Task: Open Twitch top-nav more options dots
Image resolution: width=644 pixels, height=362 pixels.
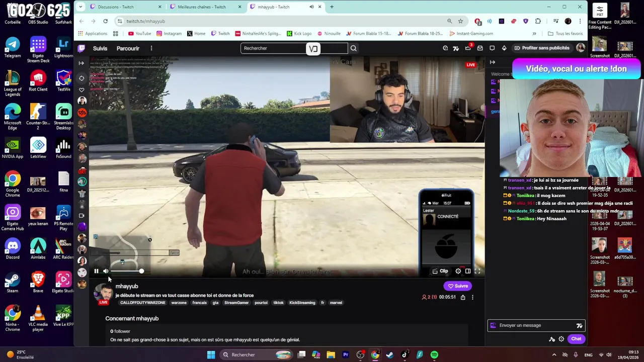Action: pyautogui.click(x=151, y=48)
